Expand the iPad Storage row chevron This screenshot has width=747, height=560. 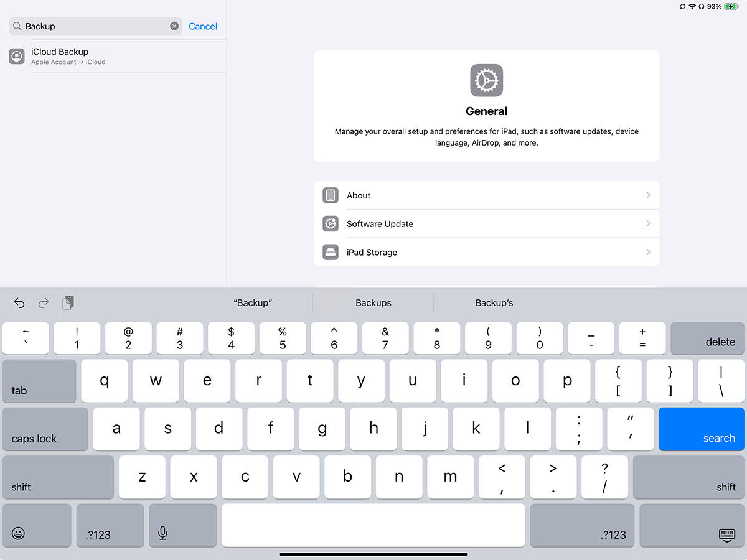[648, 252]
